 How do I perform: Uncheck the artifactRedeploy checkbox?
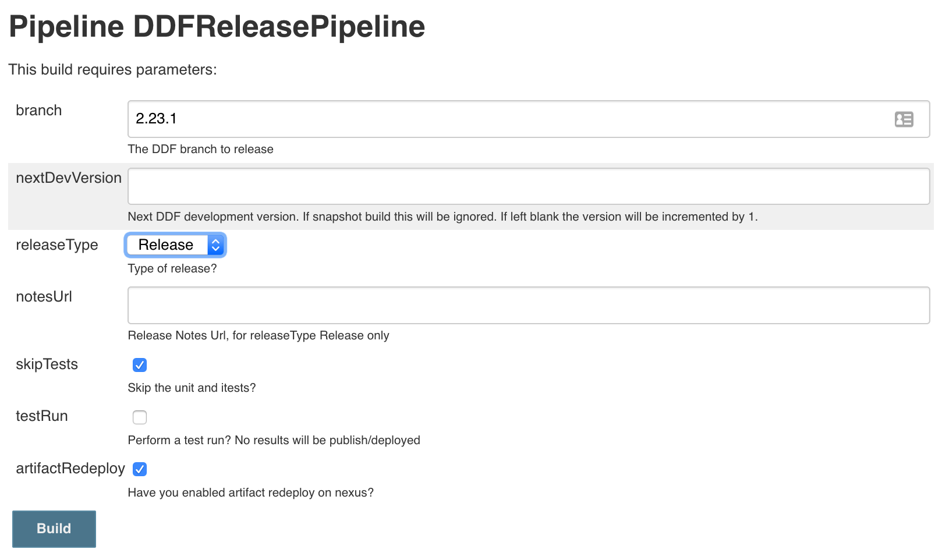pos(140,469)
